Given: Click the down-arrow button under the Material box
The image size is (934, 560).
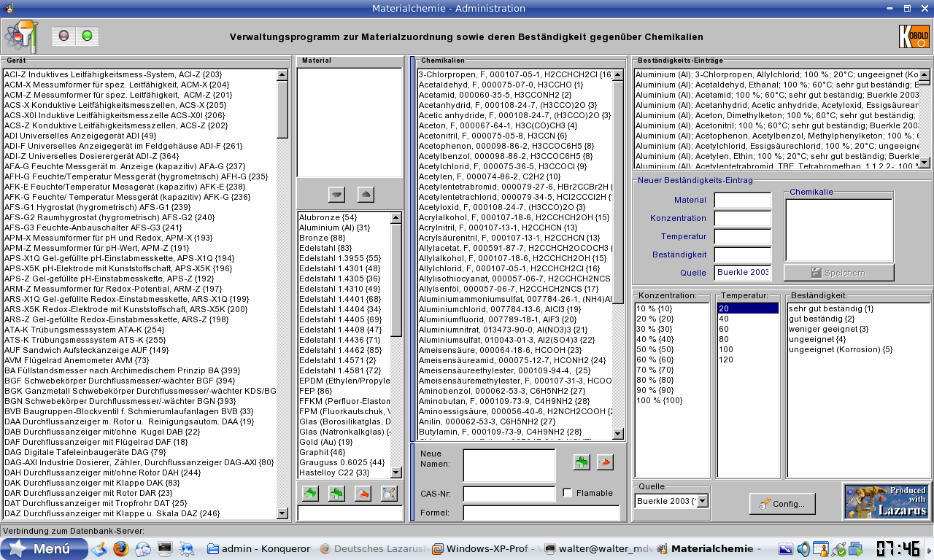Looking at the screenshot, I should pyautogui.click(x=336, y=194).
